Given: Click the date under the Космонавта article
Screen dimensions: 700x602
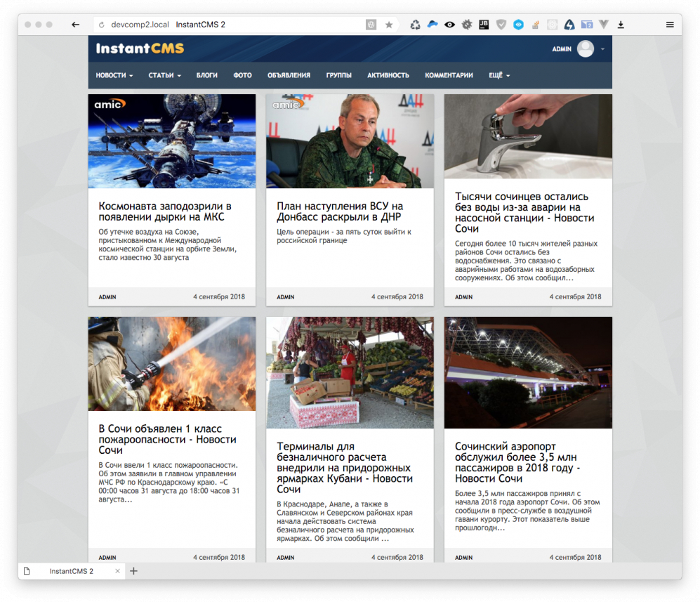Looking at the screenshot, I should 219,297.
